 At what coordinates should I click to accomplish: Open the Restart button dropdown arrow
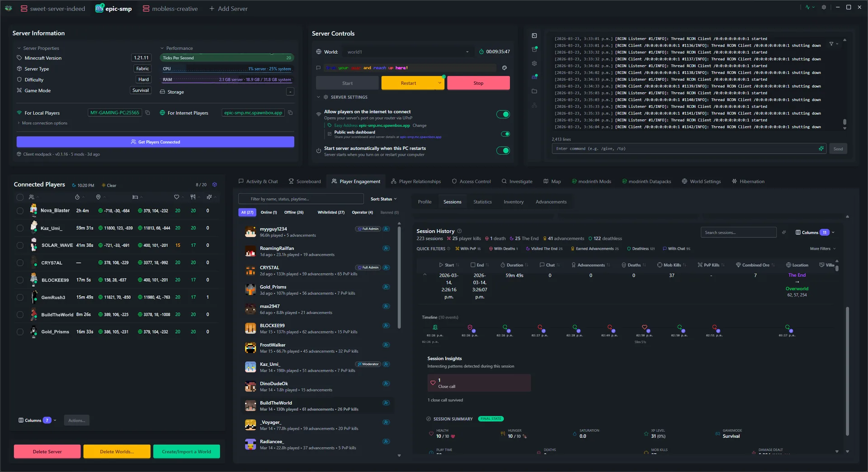pos(439,83)
